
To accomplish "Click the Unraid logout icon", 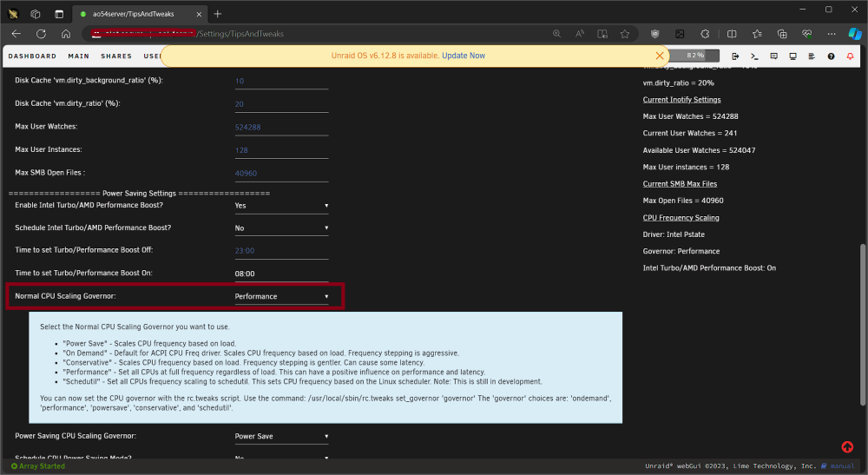I will point(735,56).
